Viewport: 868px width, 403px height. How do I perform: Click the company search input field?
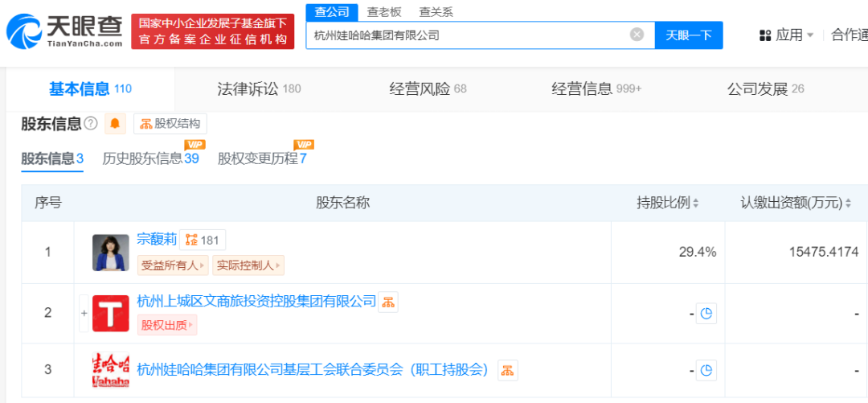[466, 35]
